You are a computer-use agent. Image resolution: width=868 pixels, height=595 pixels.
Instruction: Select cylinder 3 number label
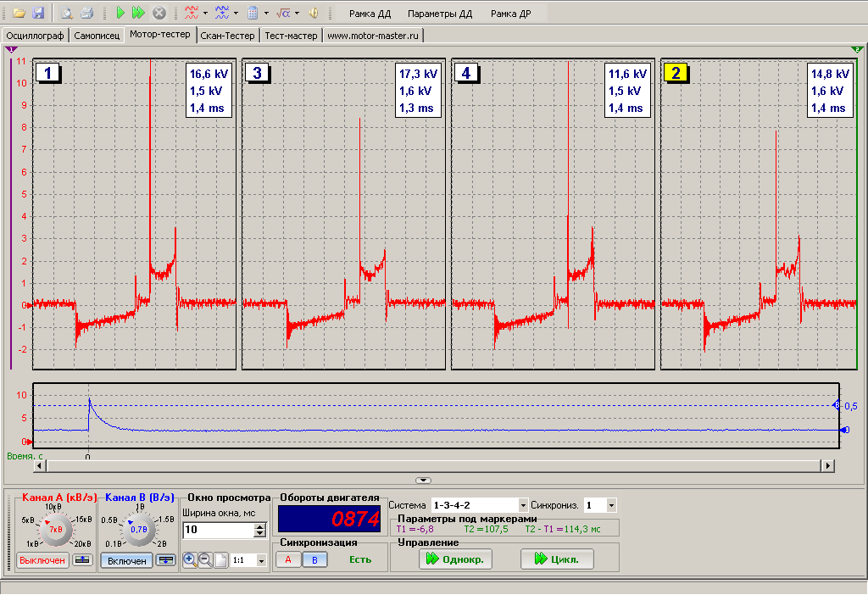click(x=257, y=73)
